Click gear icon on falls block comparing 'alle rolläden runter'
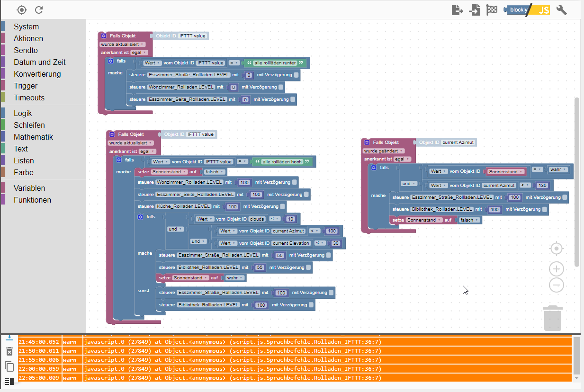Viewport: 584px width, 392px height. [110, 61]
